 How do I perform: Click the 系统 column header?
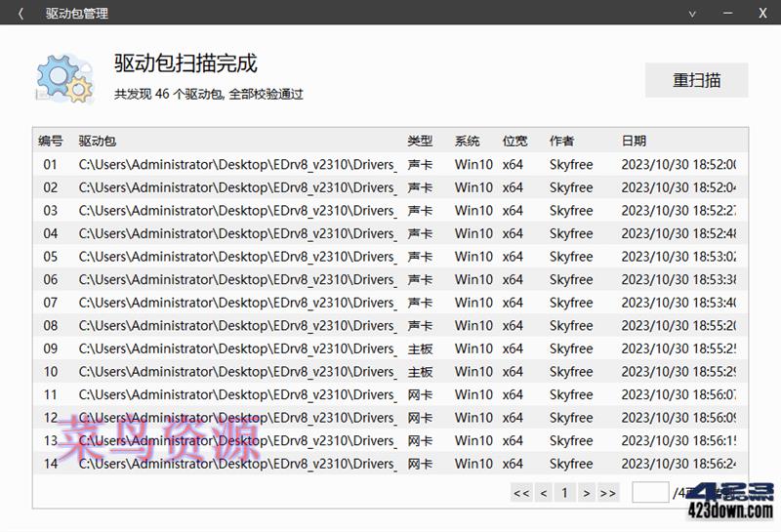pyautogui.click(x=467, y=141)
